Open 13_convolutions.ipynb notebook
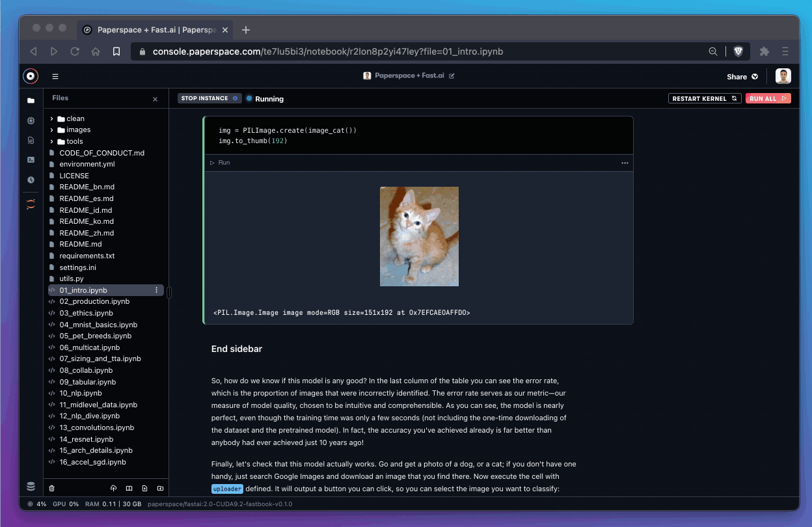The height and width of the screenshot is (527, 812). click(x=96, y=427)
